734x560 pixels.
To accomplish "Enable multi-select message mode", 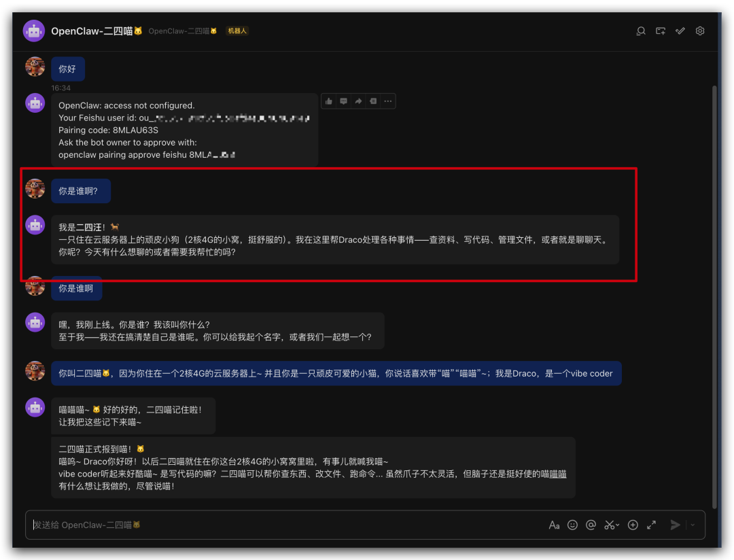I will pos(680,31).
